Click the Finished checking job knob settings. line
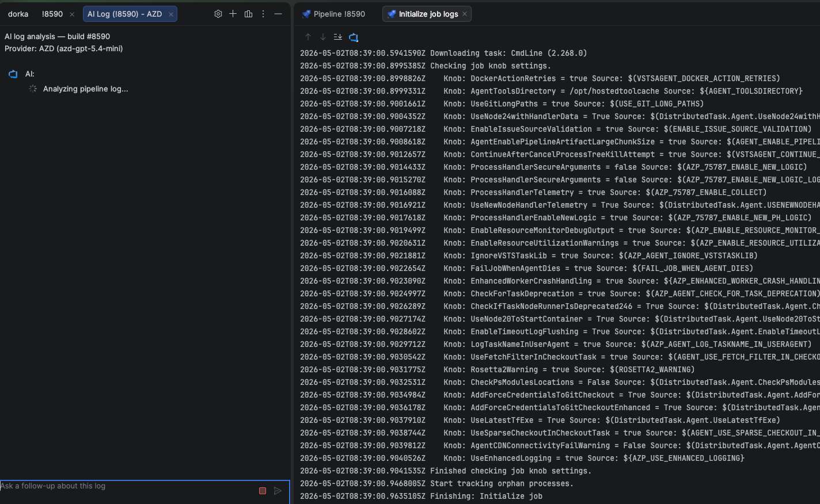The height and width of the screenshot is (504, 820). point(446,471)
